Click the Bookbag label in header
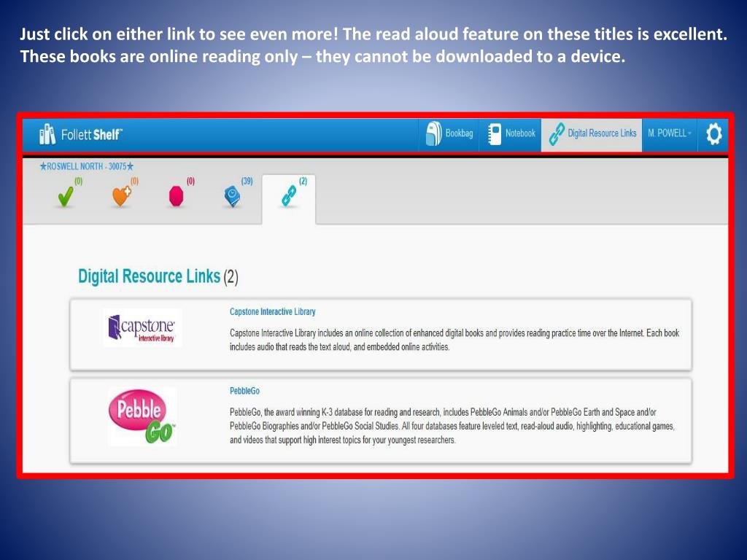The width and height of the screenshot is (747, 560). 460,133
